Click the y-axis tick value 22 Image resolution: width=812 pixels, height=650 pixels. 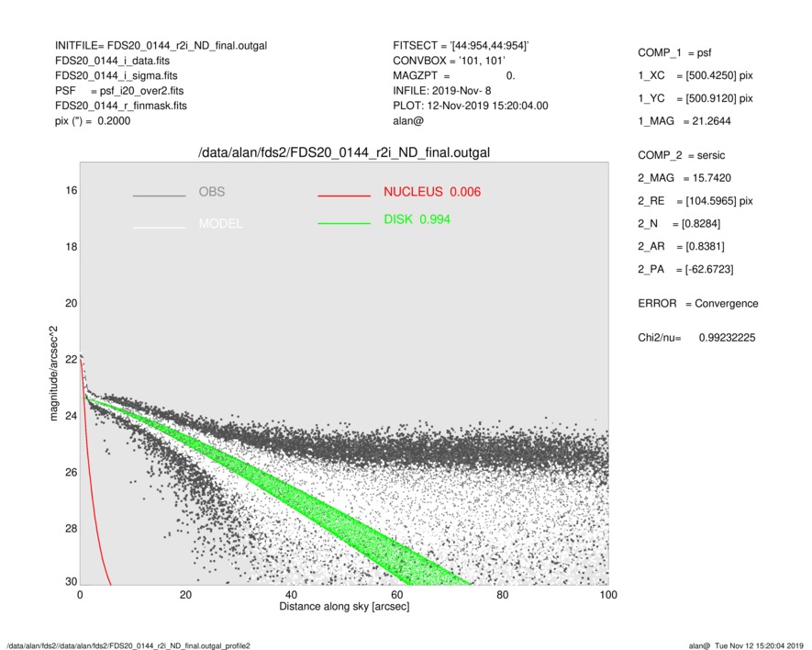click(x=72, y=360)
